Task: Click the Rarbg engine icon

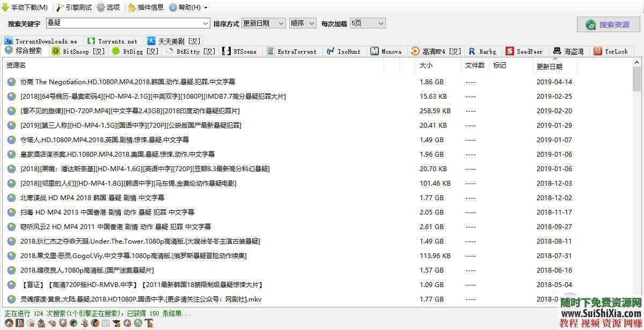Action: point(471,51)
